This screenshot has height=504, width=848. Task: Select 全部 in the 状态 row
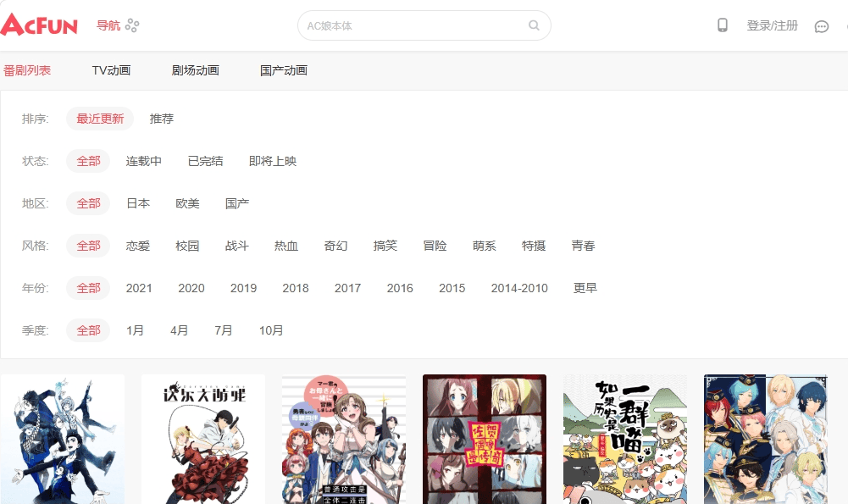point(88,161)
